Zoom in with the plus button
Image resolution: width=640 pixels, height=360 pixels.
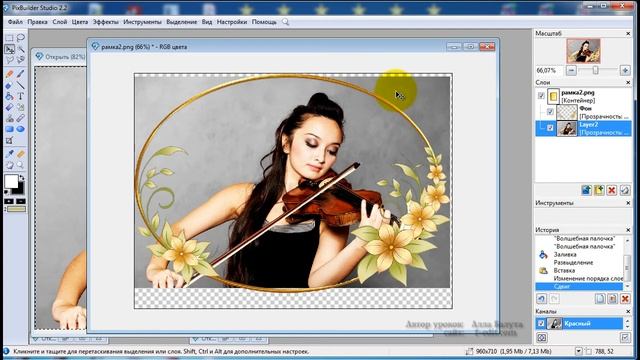point(625,71)
